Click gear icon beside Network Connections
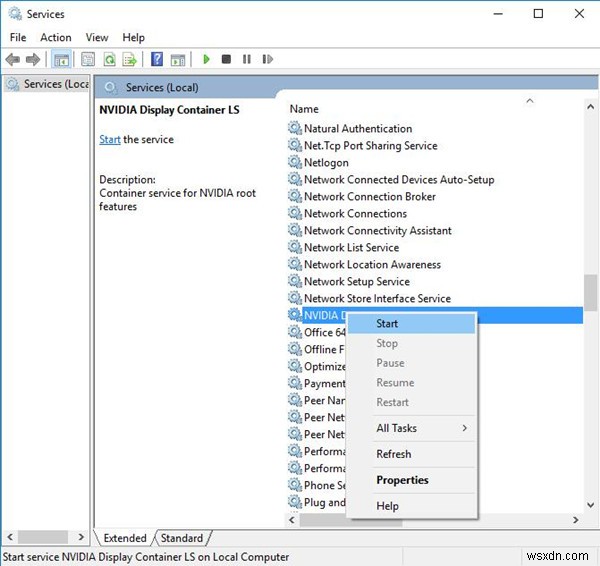 tap(295, 213)
